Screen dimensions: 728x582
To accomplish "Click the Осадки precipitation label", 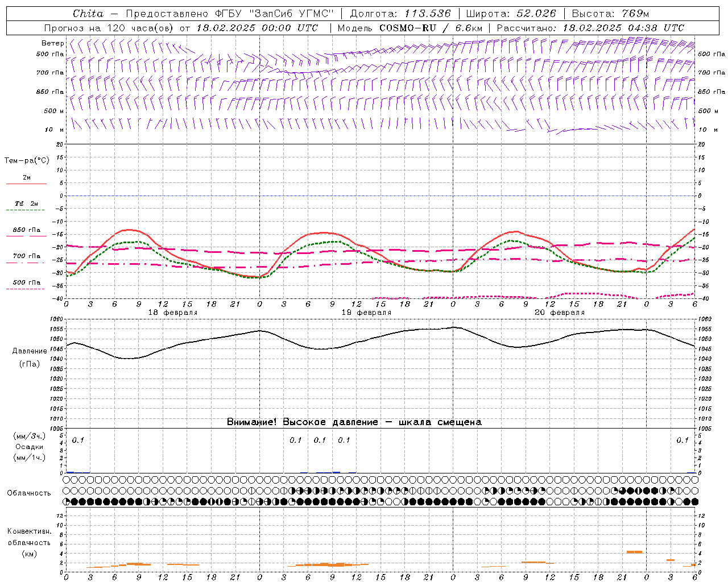I will coord(30,447).
